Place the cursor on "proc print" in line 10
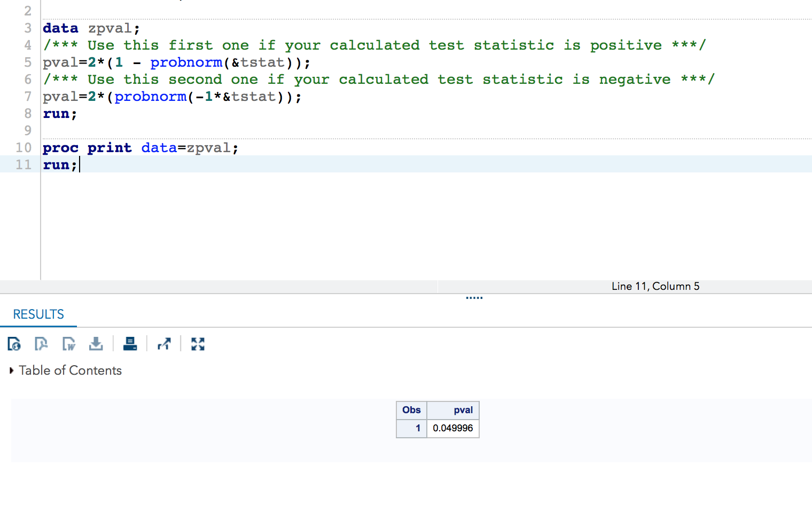 pos(87,148)
